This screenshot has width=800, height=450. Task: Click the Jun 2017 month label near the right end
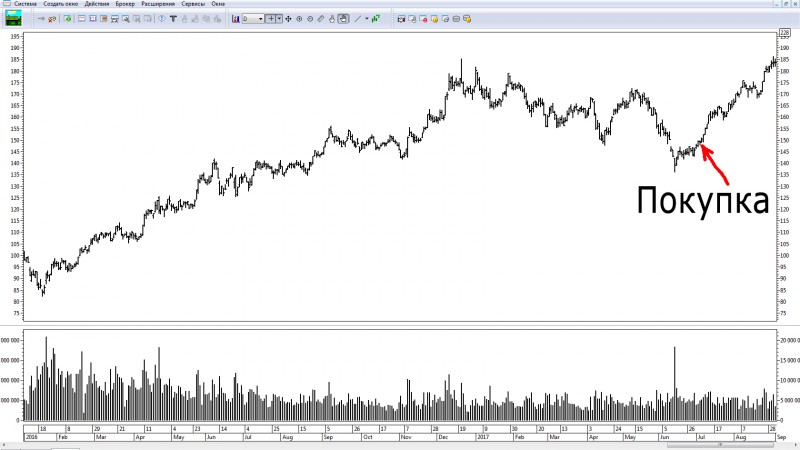664,437
